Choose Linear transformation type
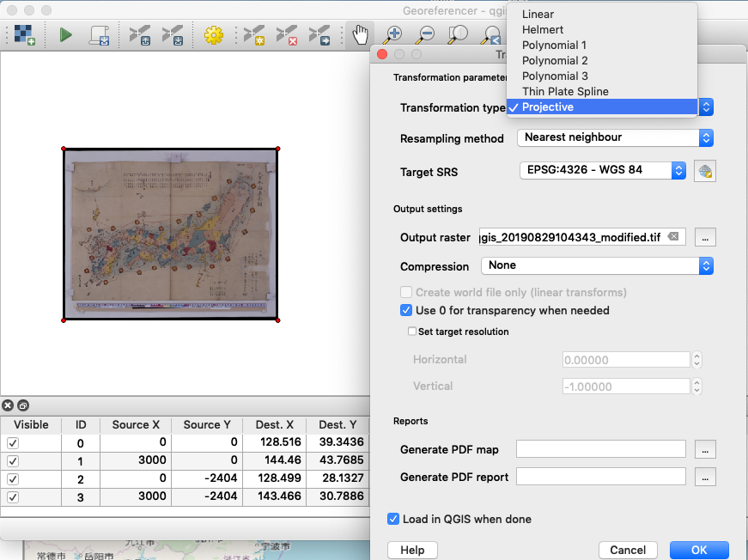Screen dimensions: 748x560 coord(602,15)
